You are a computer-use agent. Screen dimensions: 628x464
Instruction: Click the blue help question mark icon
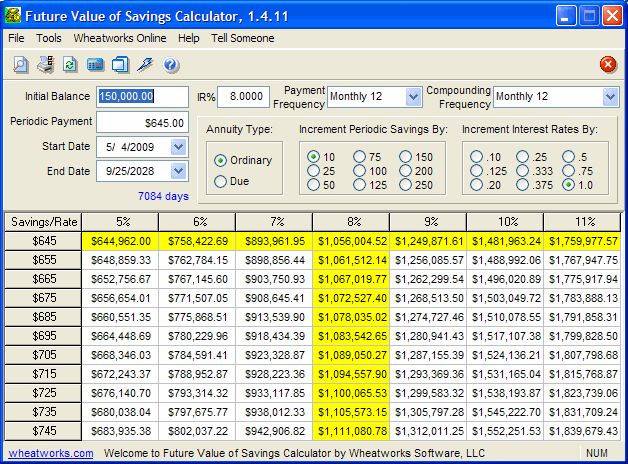pyautogui.click(x=171, y=65)
